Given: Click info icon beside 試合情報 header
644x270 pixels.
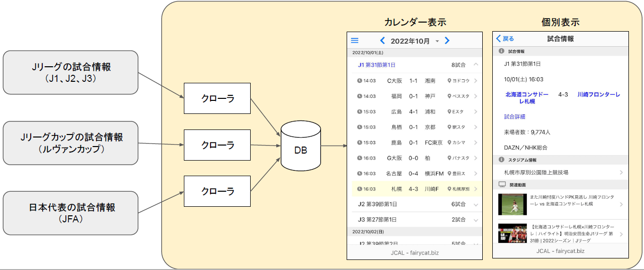Looking at the screenshot, I should (501, 51).
